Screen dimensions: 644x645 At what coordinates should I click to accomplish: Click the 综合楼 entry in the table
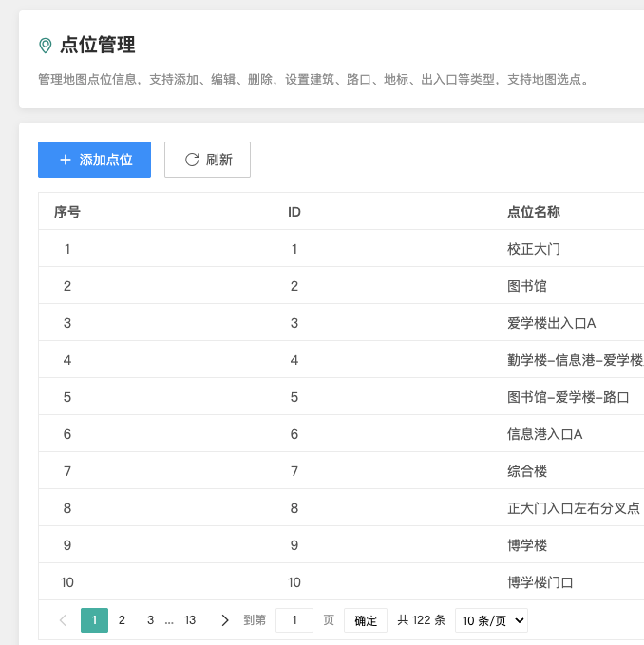pos(527,471)
